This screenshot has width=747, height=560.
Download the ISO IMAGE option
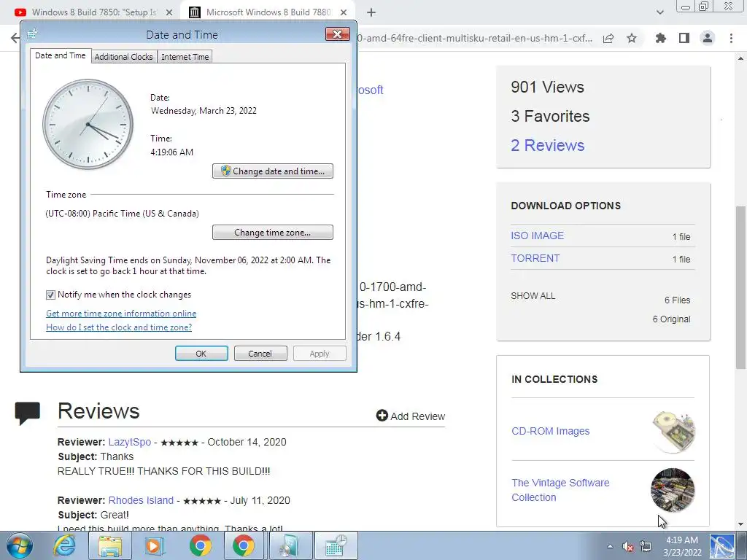click(x=538, y=236)
